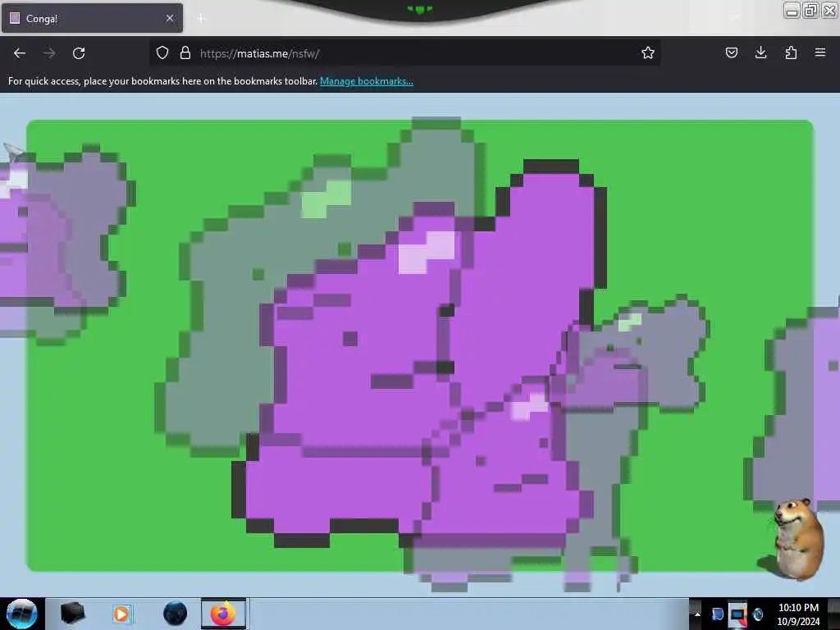
Task: Reload the current page
Action: (79, 53)
